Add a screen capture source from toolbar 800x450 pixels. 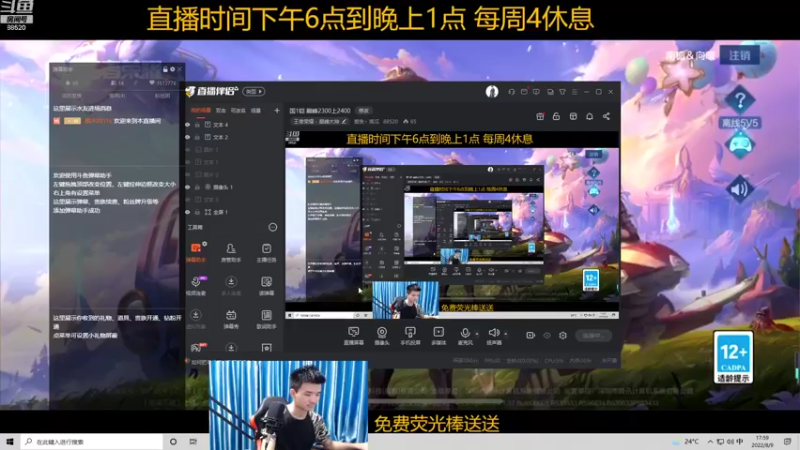(353, 336)
